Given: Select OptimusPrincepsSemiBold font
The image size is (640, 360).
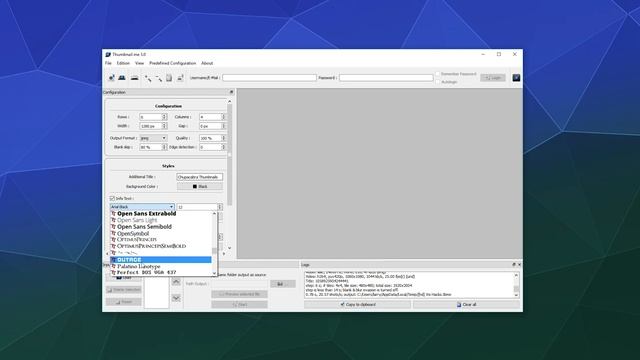Looking at the screenshot, I should tap(161, 246).
